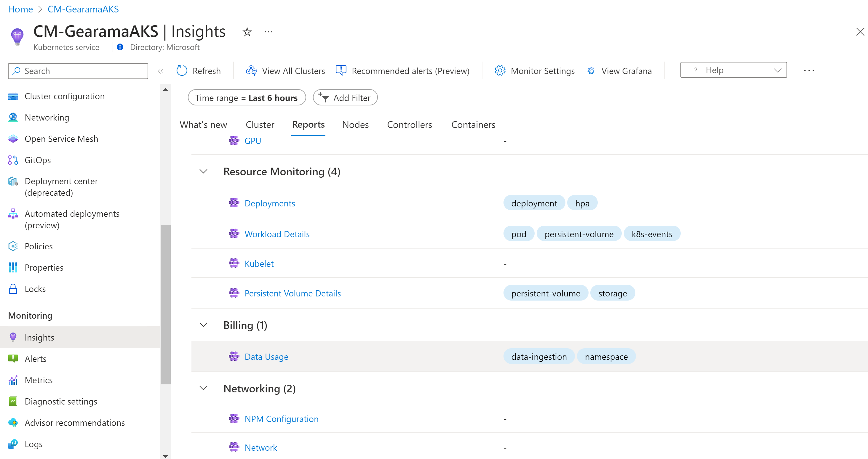Collapse the Billing (1) section

point(203,325)
